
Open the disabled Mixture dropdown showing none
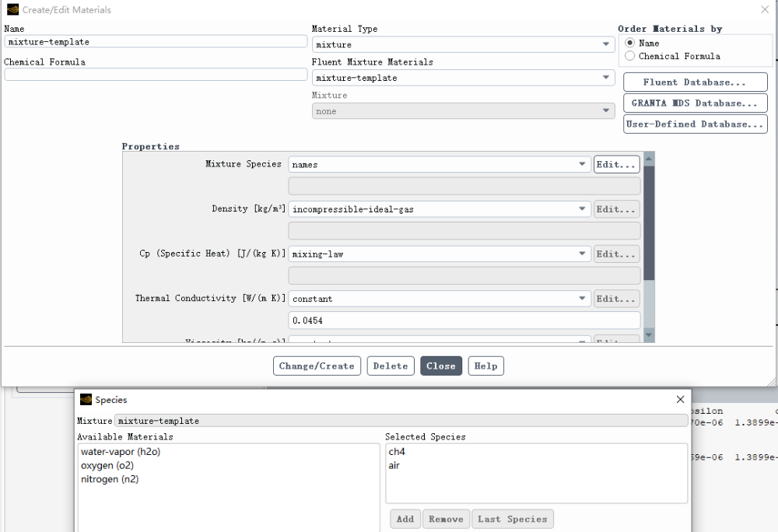click(x=463, y=111)
